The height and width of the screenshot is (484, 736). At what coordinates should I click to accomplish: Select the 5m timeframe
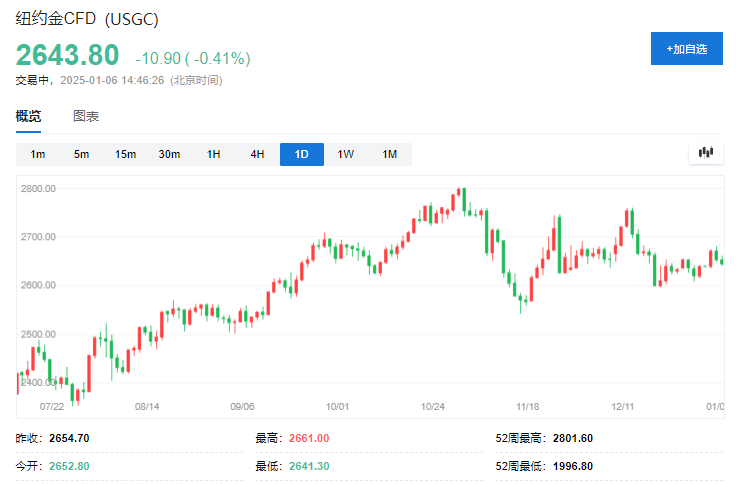click(81, 154)
